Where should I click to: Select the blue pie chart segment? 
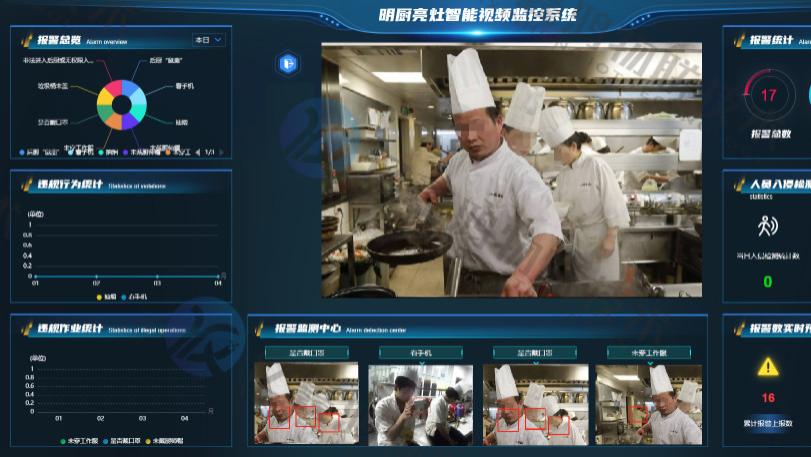click(x=129, y=86)
